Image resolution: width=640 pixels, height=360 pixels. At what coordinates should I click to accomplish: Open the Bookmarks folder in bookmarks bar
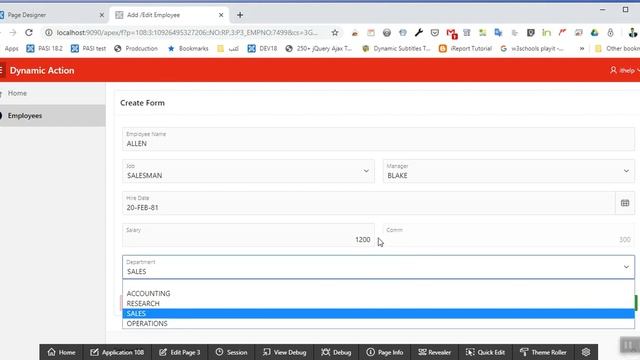click(188, 49)
